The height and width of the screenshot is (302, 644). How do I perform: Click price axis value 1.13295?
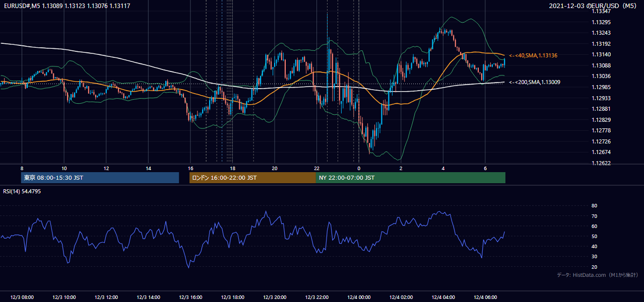[602, 22]
